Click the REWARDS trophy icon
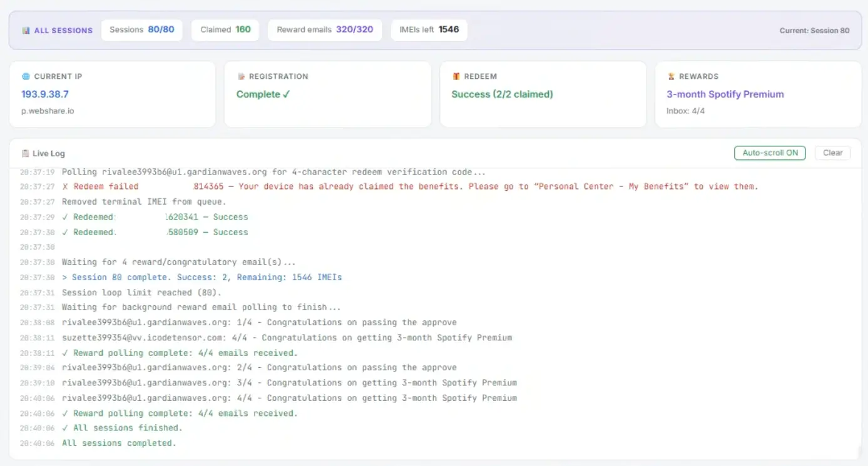 pos(671,76)
